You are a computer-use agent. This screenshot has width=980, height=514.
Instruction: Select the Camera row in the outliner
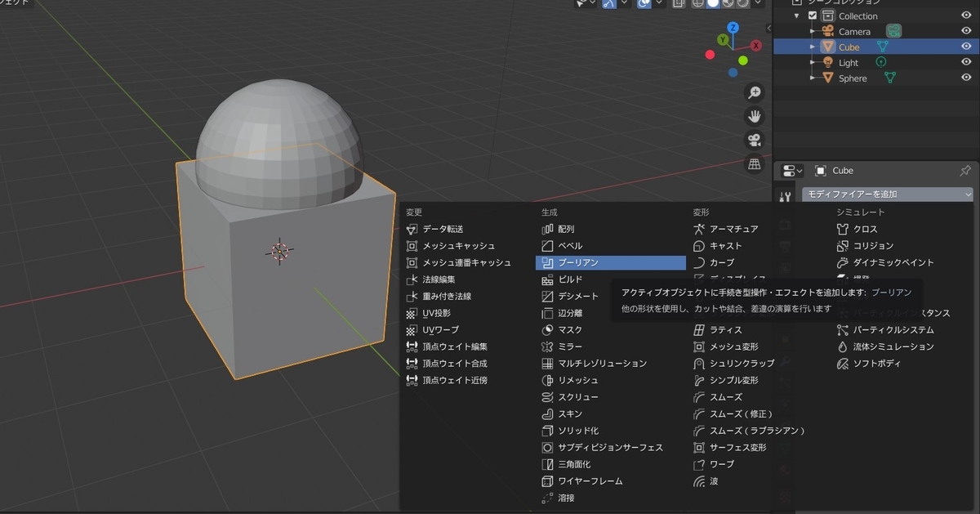click(875, 31)
